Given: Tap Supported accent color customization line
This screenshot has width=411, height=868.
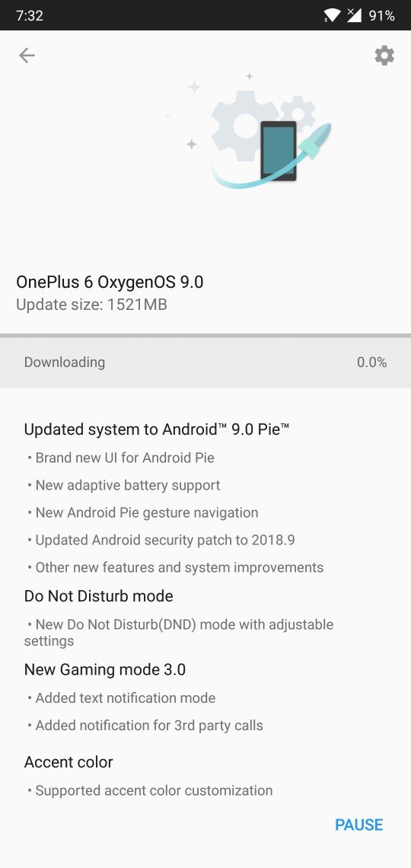Looking at the screenshot, I should (150, 790).
